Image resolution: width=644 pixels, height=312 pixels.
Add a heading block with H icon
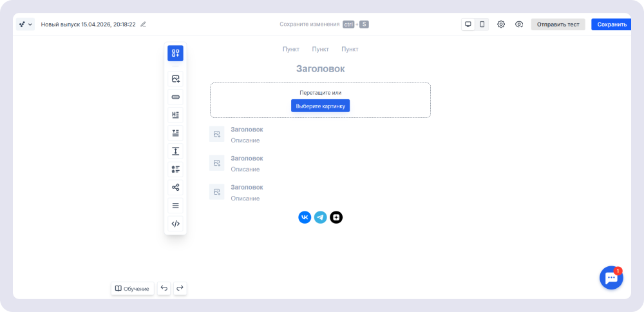tap(175, 115)
